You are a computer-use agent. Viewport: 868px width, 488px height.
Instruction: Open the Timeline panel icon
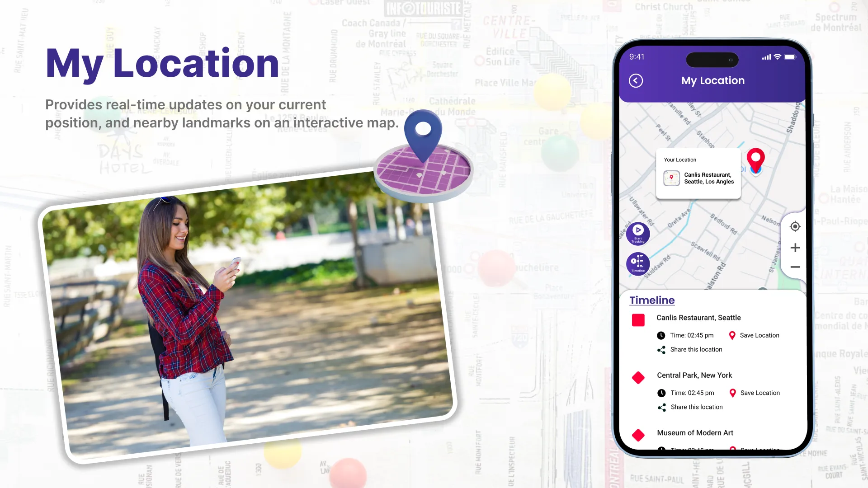tap(638, 263)
